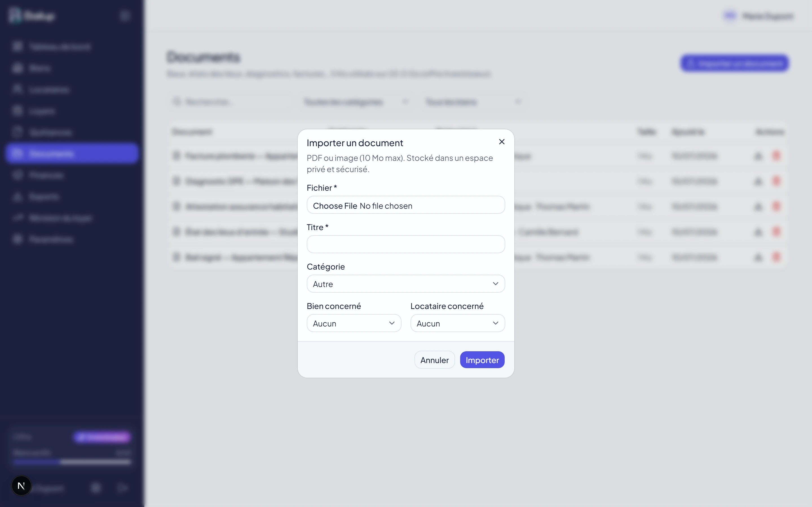Click the storage usage bar in the sidebar

[72, 462]
